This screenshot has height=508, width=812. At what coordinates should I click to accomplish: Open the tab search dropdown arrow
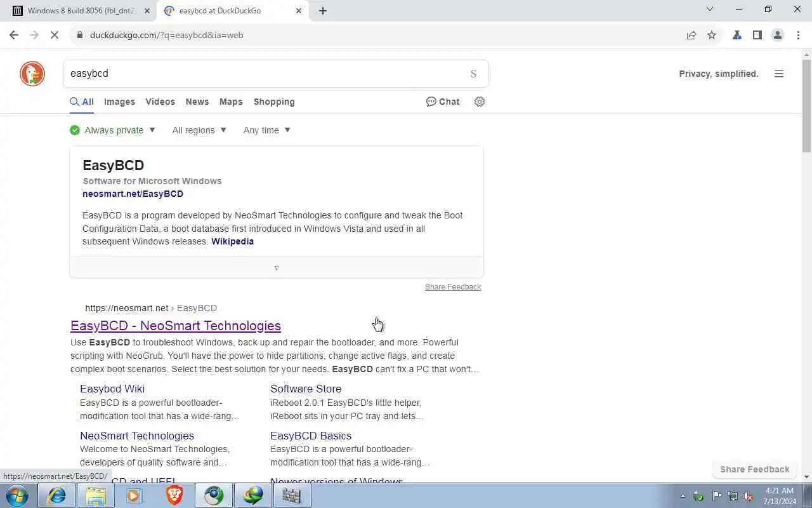710,9
